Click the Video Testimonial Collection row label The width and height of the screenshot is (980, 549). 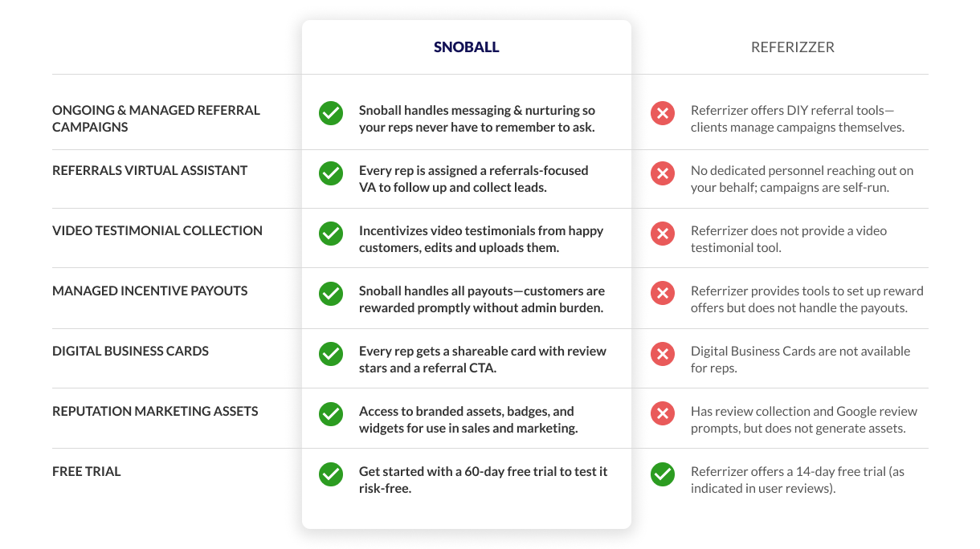(157, 230)
